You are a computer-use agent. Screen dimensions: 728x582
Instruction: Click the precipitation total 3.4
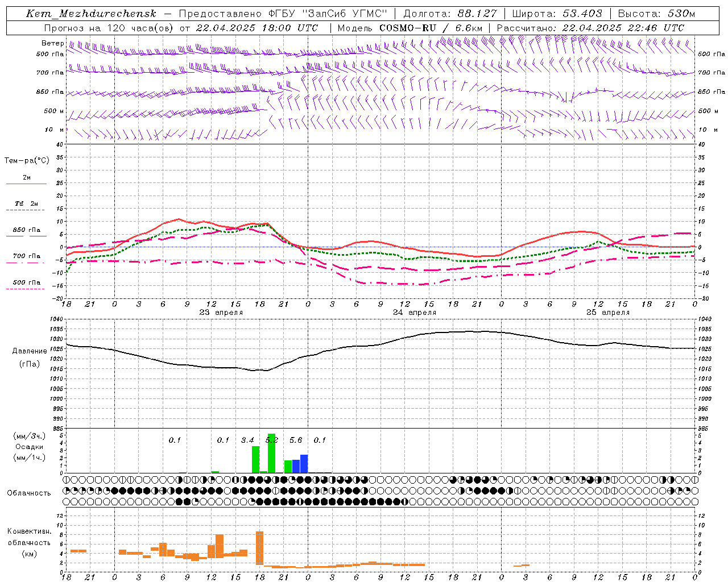[x=247, y=440]
